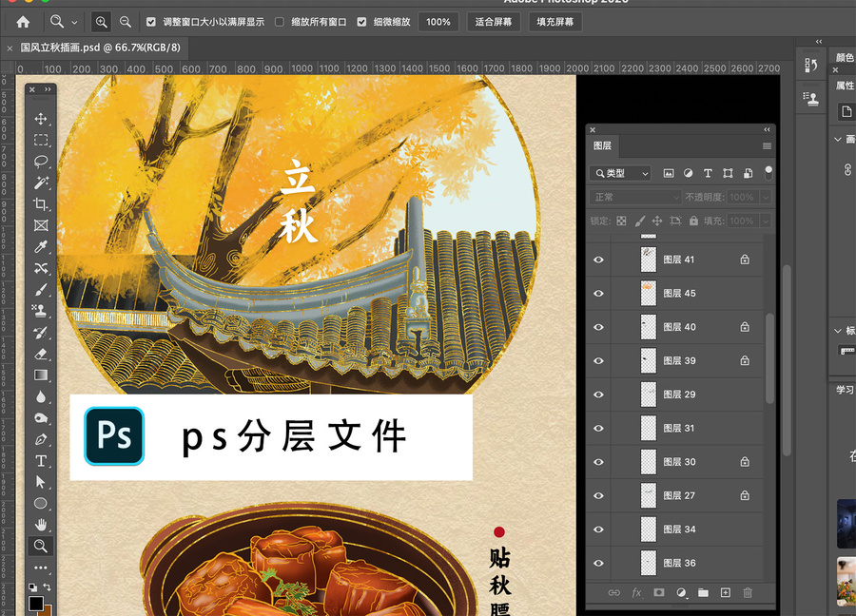Filter layers by pixel layer type
This screenshot has height=616, width=856.
[669, 174]
